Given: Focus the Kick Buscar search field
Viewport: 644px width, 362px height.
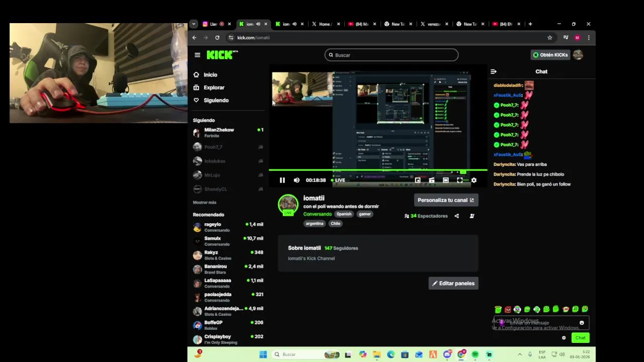Looking at the screenshot, I should (391, 55).
